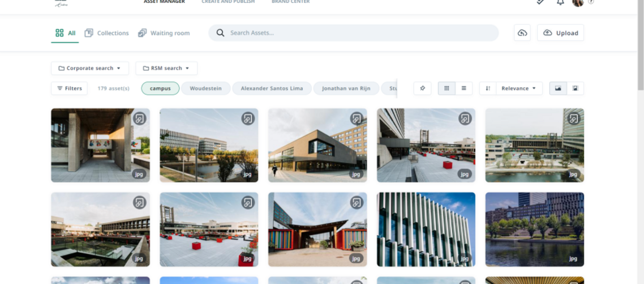Image resolution: width=644 pixels, height=284 pixels.
Task: Click link icon on first-row red cubes photo
Action: pos(465,118)
